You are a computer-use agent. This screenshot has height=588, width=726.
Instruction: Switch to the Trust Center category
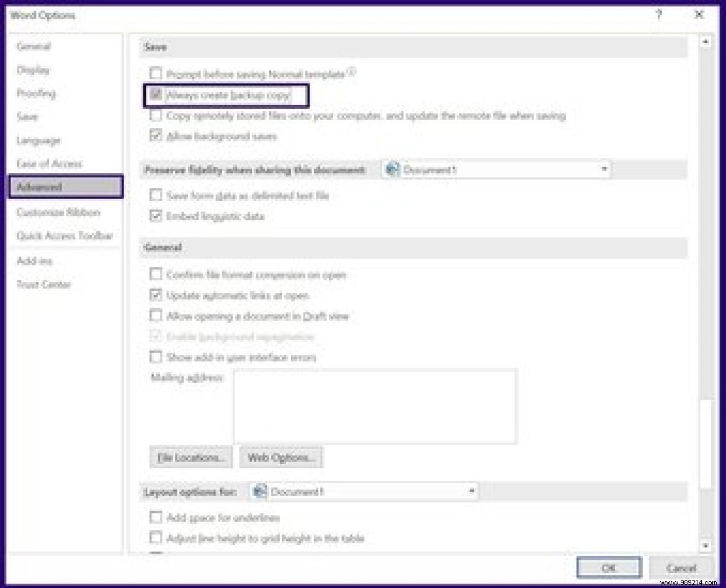tap(36, 284)
